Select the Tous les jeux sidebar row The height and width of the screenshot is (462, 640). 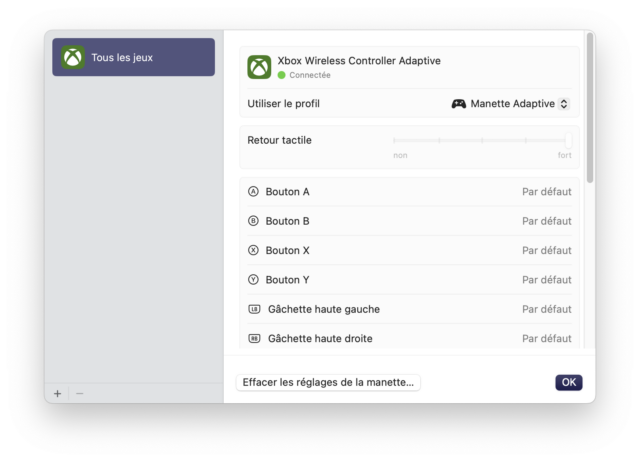pos(133,57)
